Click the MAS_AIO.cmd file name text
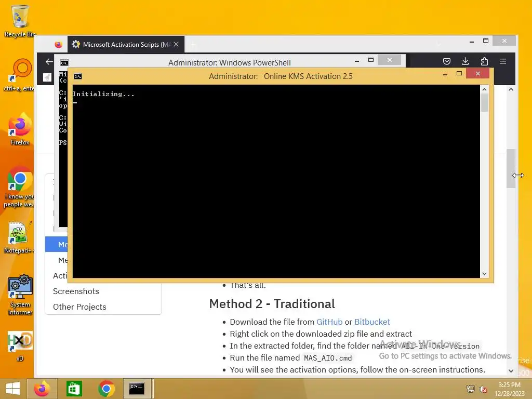This screenshot has height=399, width=532. point(328,358)
